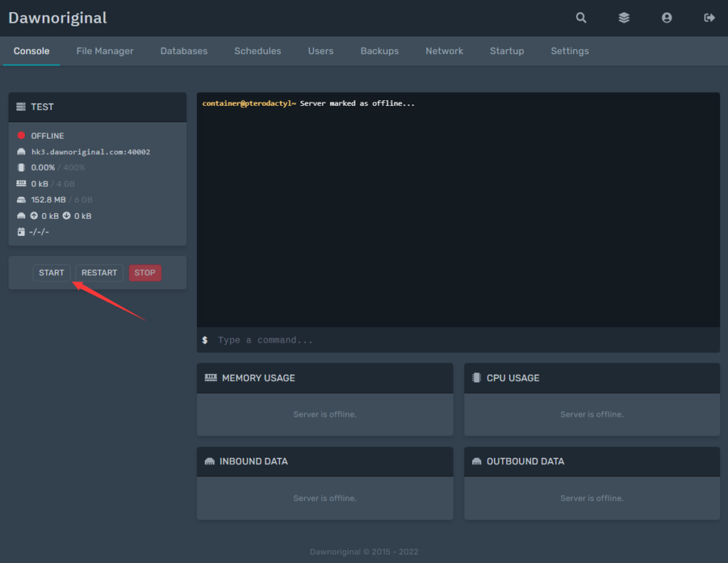
Task: Click the CPU chip icon beside 0.00%
Action: pyautogui.click(x=21, y=168)
